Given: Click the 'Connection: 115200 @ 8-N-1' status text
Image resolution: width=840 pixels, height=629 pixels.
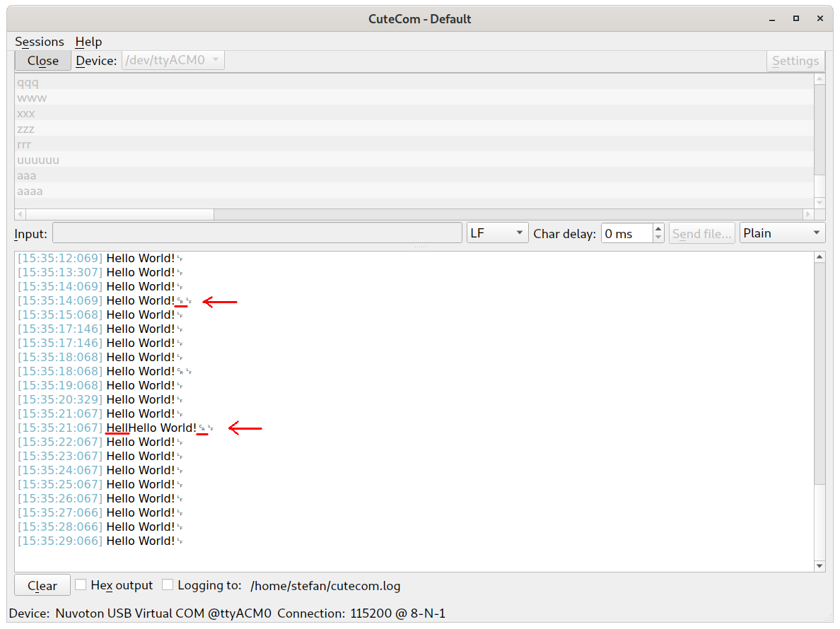Looking at the screenshot, I should tap(361, 613).
